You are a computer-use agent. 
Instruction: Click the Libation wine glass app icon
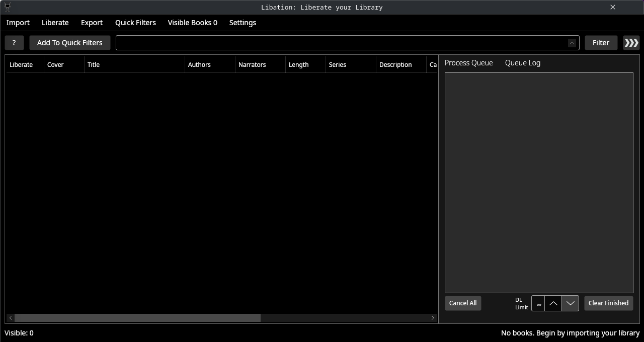(8, 7)
